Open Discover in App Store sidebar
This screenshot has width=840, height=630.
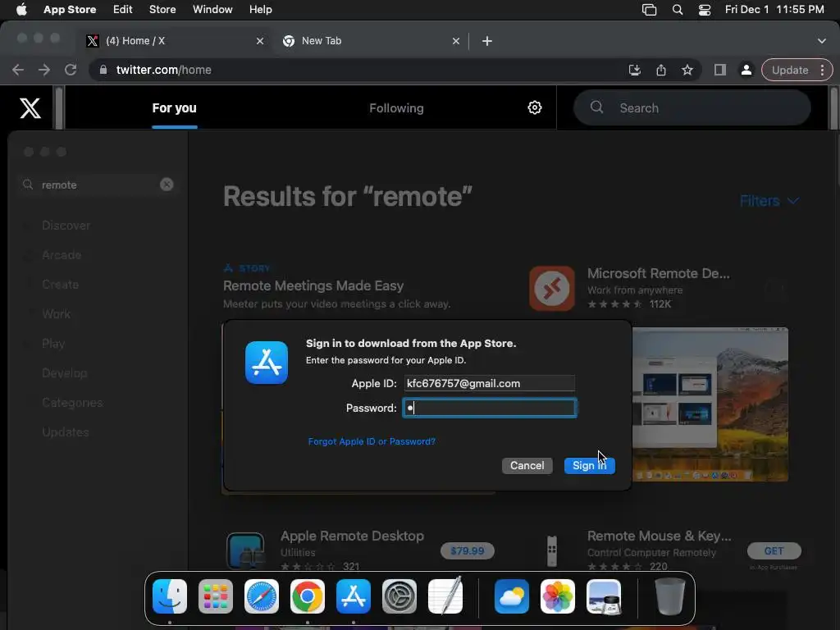coord(66,226)
